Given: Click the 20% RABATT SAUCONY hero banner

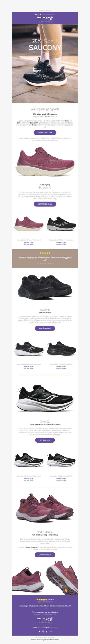Looking at the screenshot, I should pyautogui.click(x=45, y=64).
